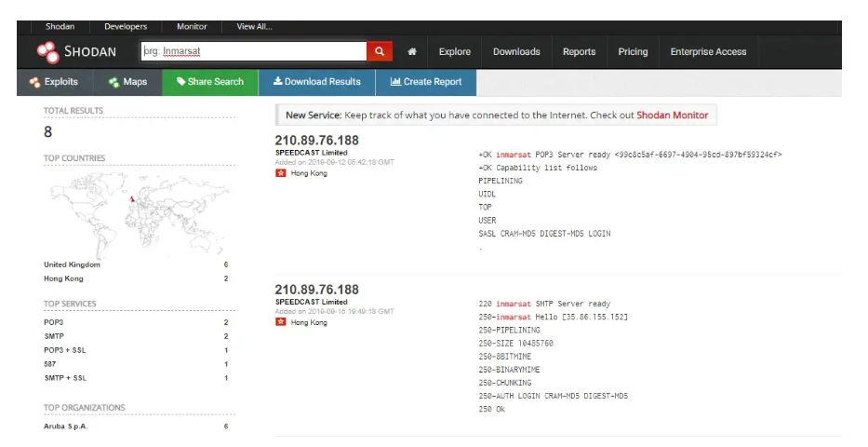
Task: Filter by United Kingdom country
Action: pyautogui.click(x=72, y=264)
